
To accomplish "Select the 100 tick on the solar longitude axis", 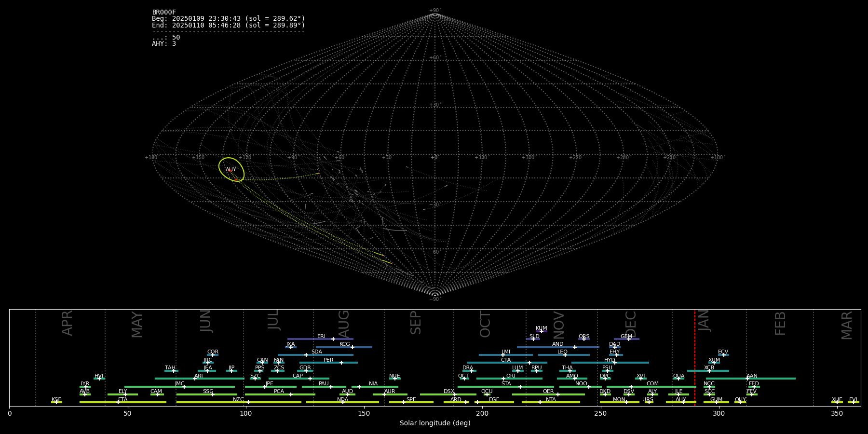I will coord(246,414).
